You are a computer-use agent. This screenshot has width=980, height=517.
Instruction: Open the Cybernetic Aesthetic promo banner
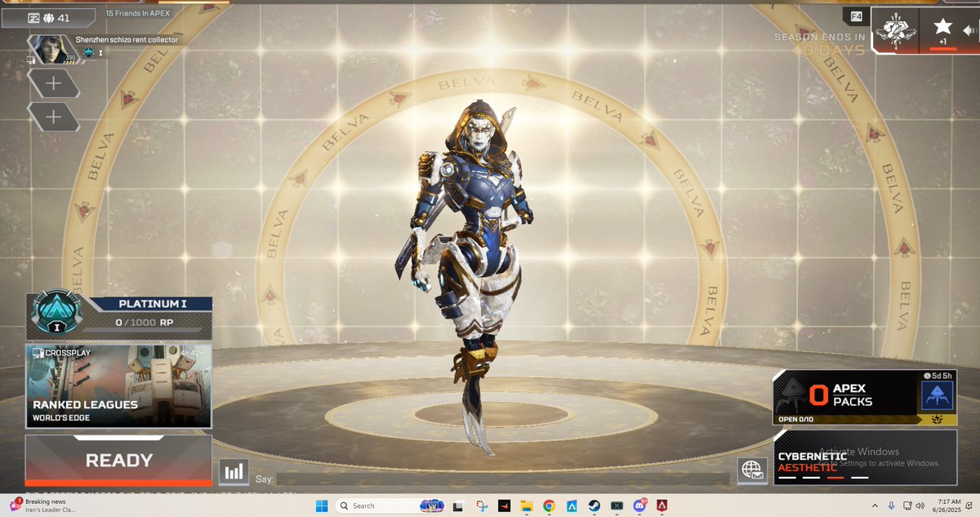point(865,457)
